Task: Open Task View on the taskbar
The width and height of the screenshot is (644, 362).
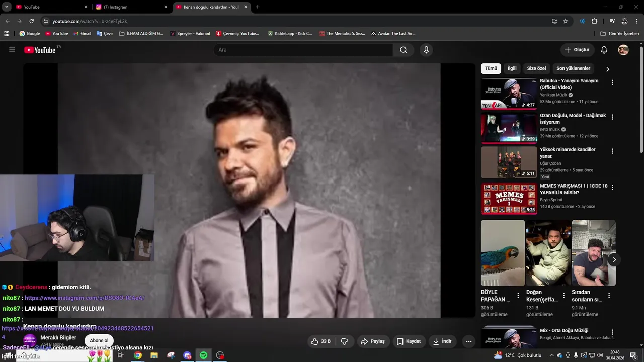Action: pos(121,355)
